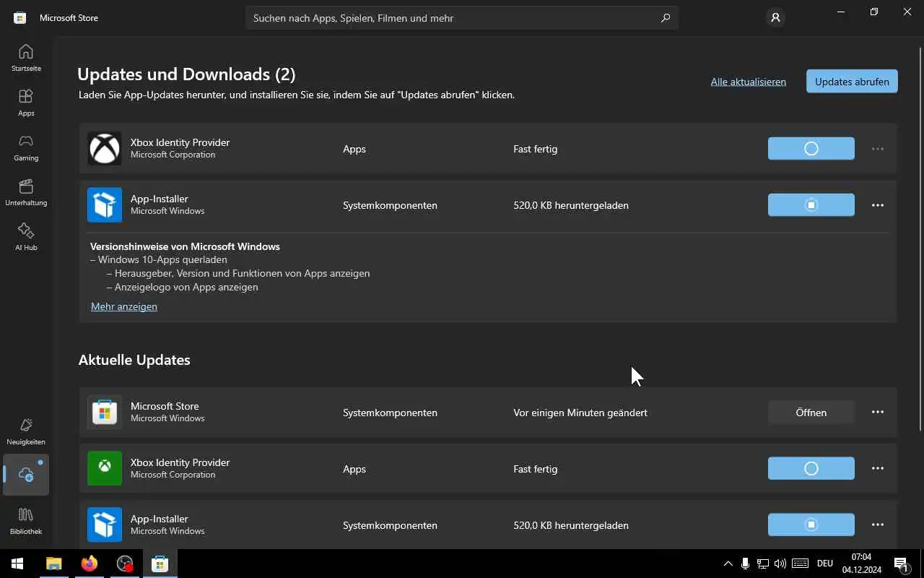This screenshot has width=924, height=578.
Task: Click the Microsoft Store logo in title bar
Action: coord(20,17)
